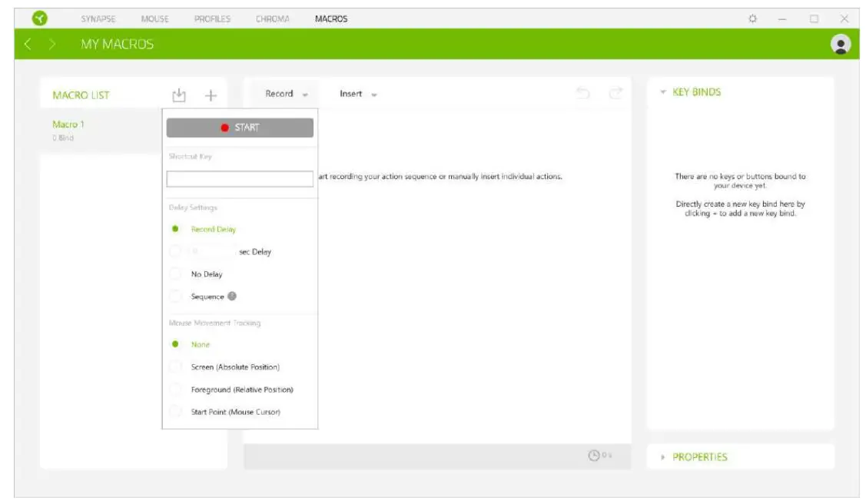
Task: Switch to the Mouse tab
Action: coord(154,18)
